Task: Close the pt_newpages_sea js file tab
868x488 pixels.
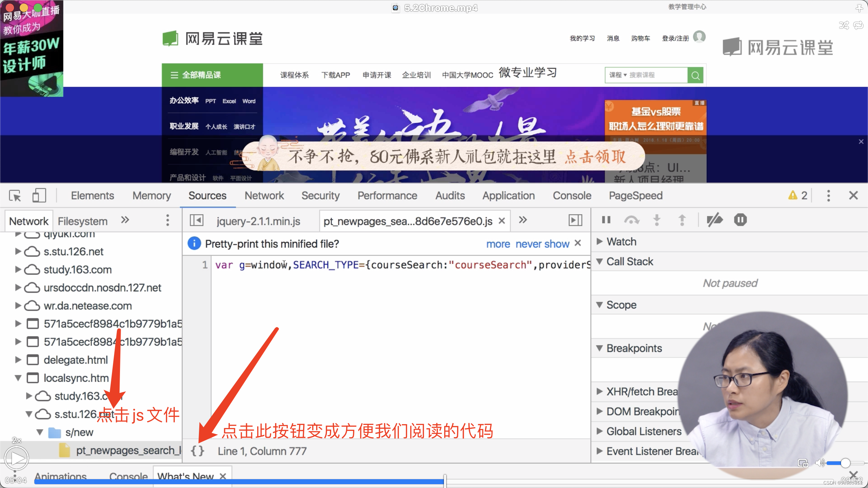Action: (x=502, y=221)
